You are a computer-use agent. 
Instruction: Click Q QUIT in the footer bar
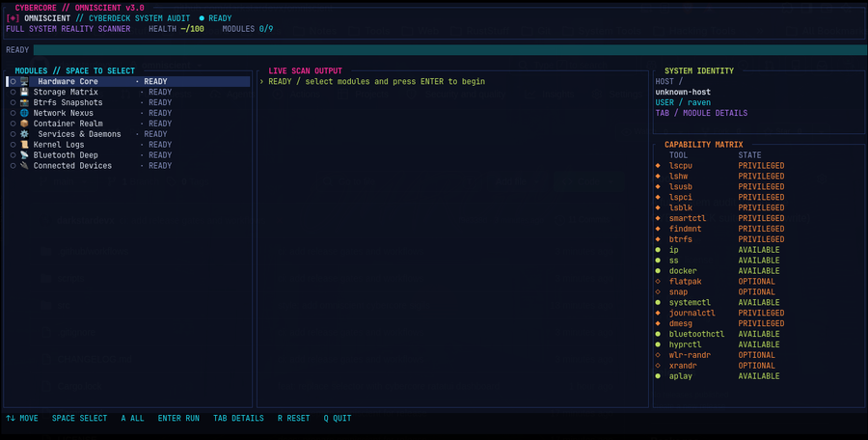338,419
